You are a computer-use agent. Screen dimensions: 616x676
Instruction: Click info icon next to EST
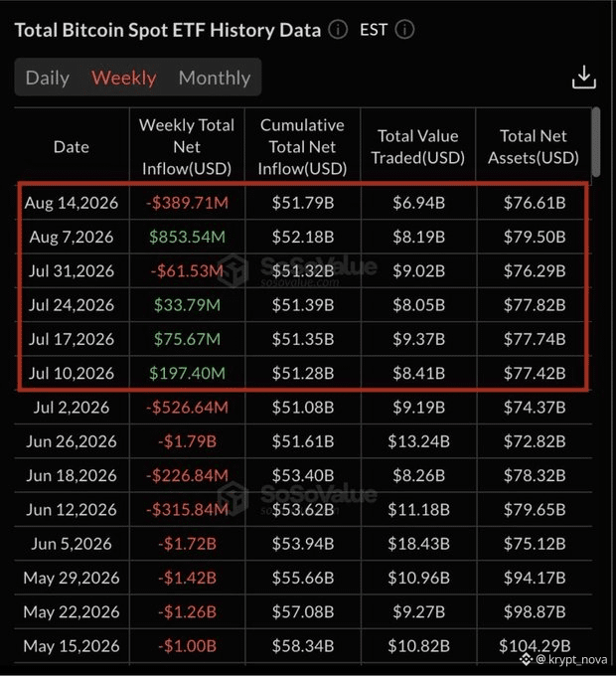(x=404, y=30)
